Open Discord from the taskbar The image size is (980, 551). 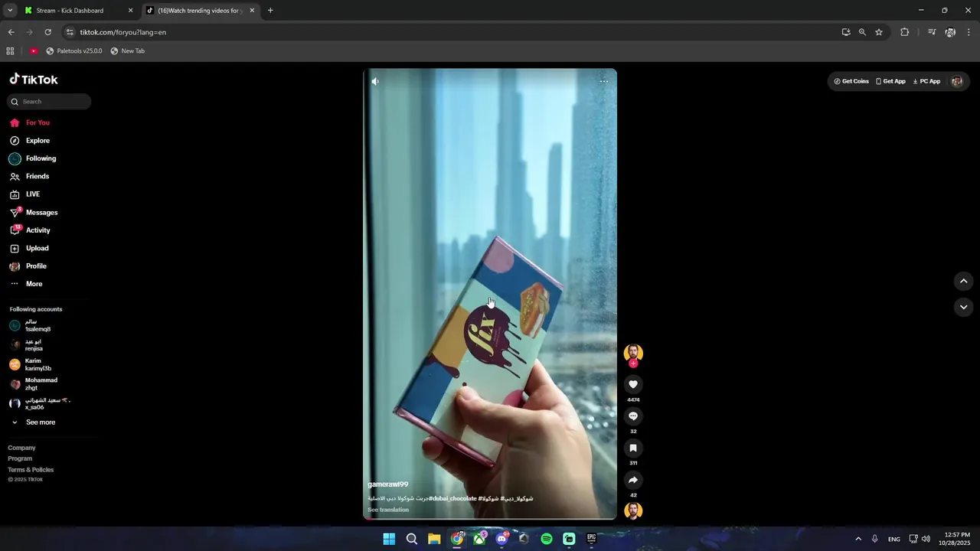click(x=501, y=539)
